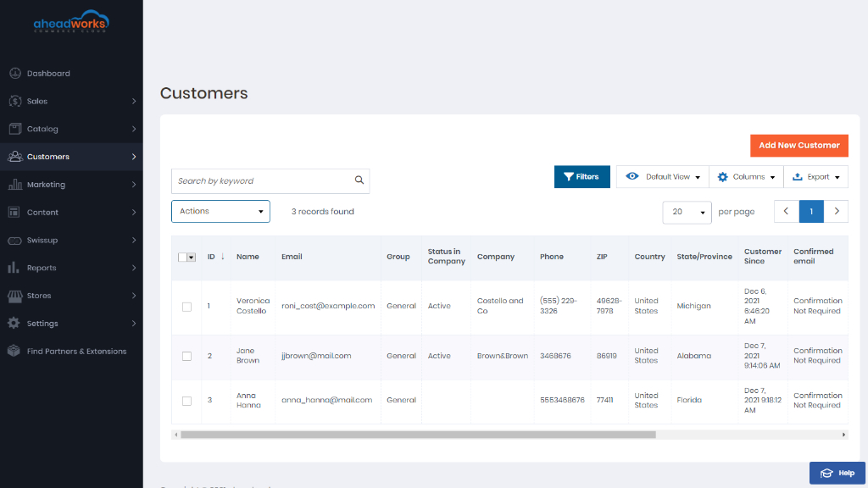The width and height of the screenshot is (868, 488).
Task: Click the Reports chart icon
Action: 14,268
